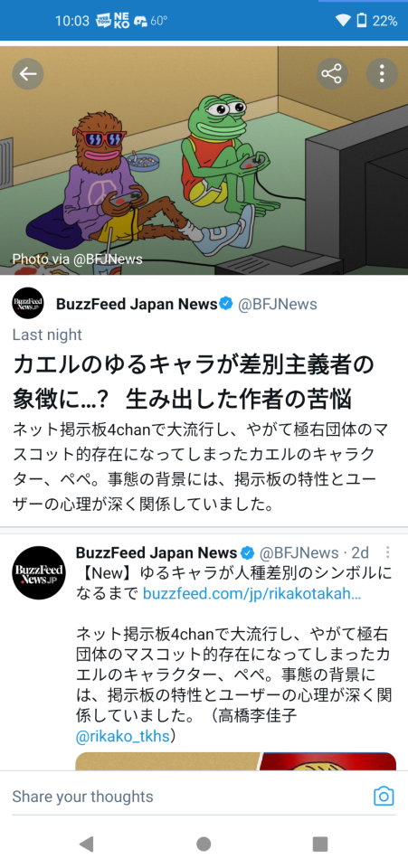Tap the Android back navigation button
408x868 pixels.
coord(86,844)
